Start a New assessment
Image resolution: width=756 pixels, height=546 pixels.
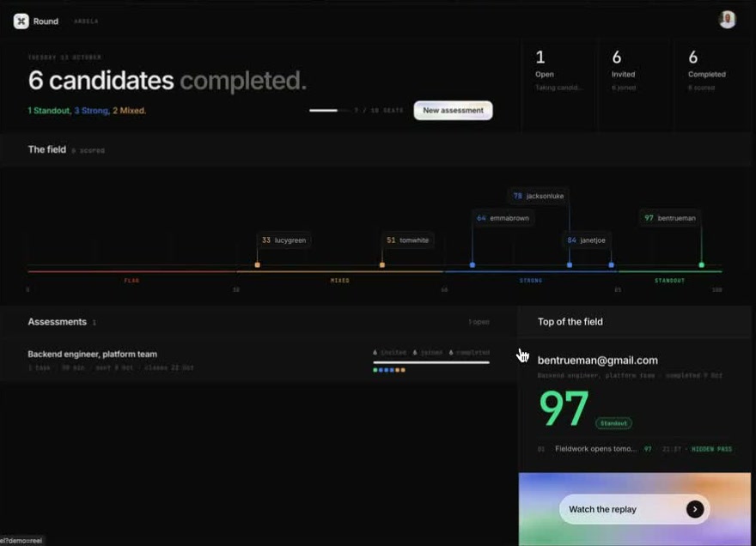453,111
